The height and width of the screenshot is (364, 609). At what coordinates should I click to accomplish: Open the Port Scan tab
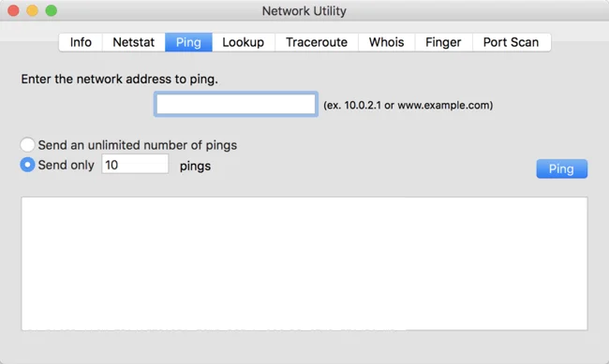(512, 42)
